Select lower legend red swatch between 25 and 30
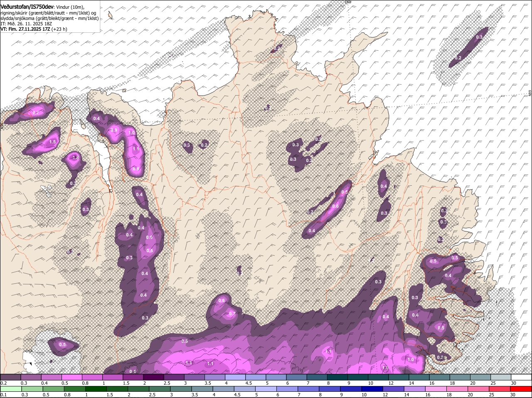The image size is (532, 398). (500, 389)
